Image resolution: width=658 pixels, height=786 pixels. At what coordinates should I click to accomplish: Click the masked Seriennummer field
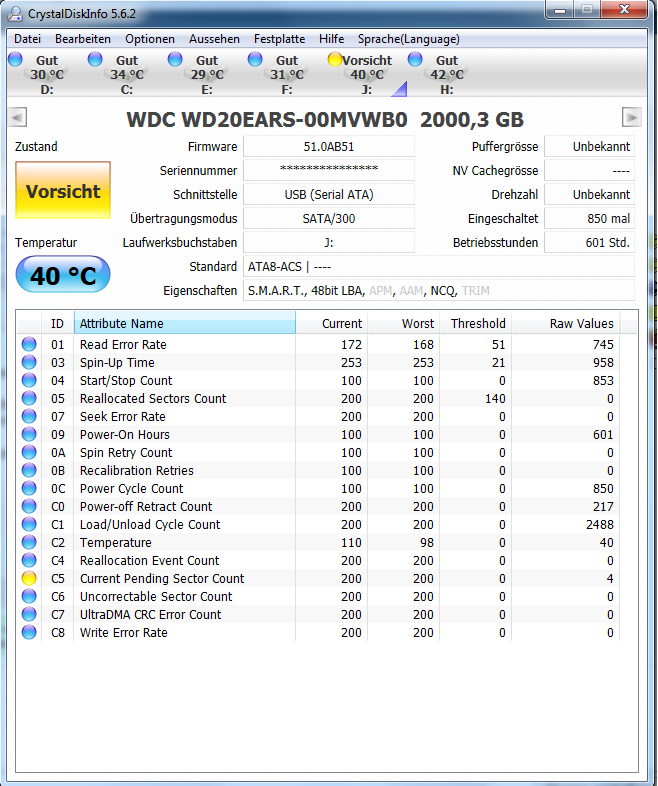click(x=329, y=170)
